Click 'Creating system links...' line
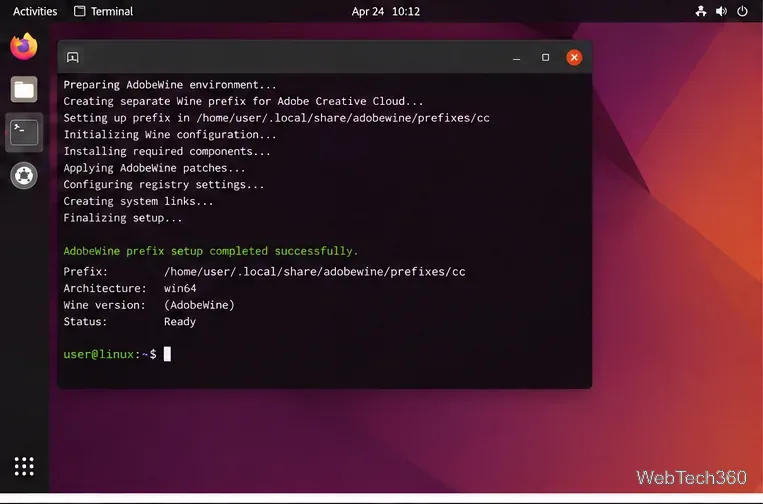 click(138, 201)
